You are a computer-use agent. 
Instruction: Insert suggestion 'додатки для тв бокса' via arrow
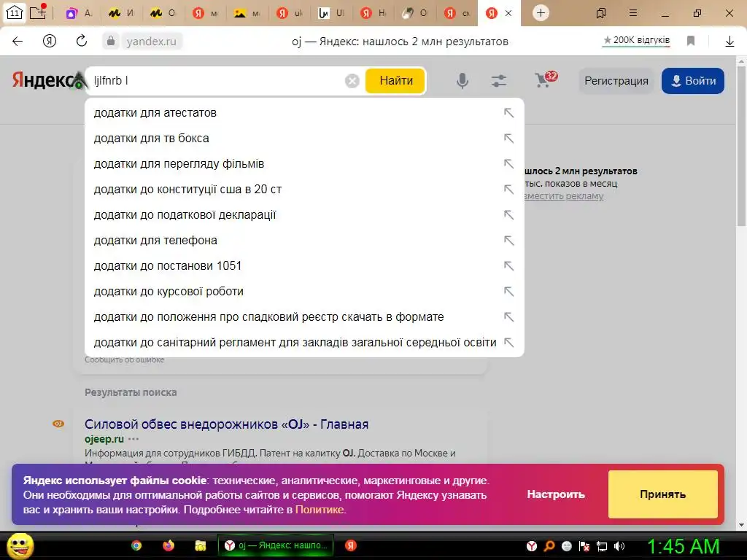tap(508, 139)
